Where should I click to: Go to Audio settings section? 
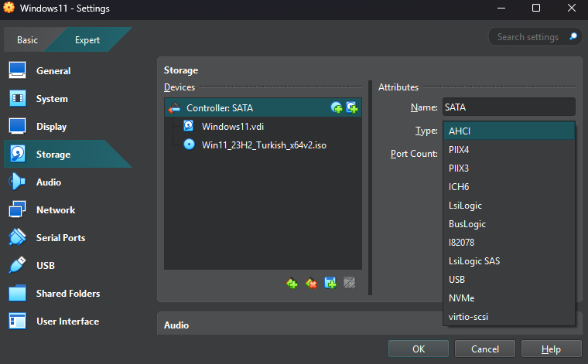pyautogui.click(x=49, y=182)
